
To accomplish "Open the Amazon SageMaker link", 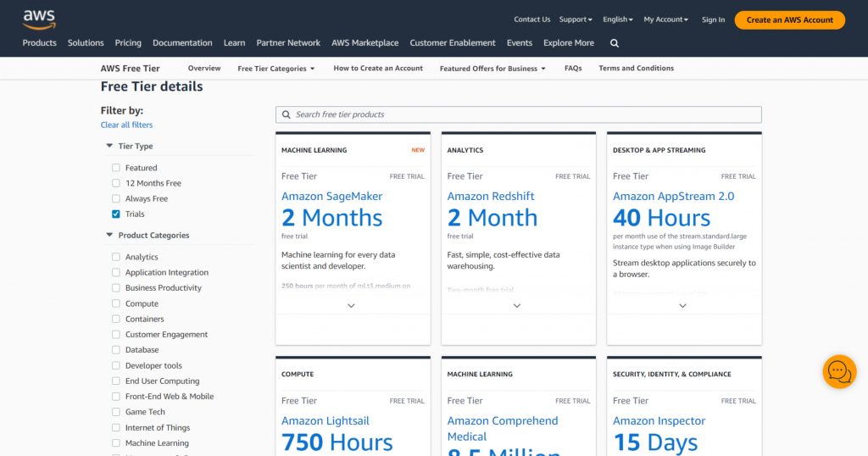I will coord(331,196).
